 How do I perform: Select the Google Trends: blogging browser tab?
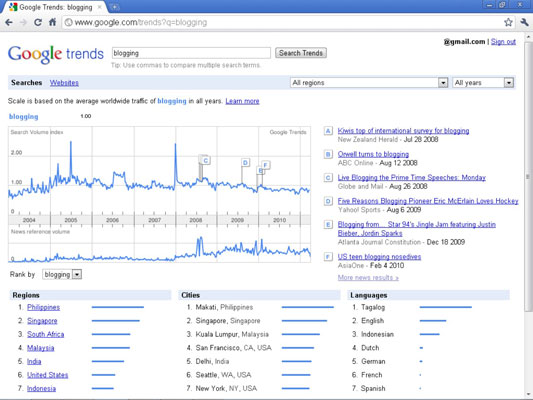coord(56,7)
